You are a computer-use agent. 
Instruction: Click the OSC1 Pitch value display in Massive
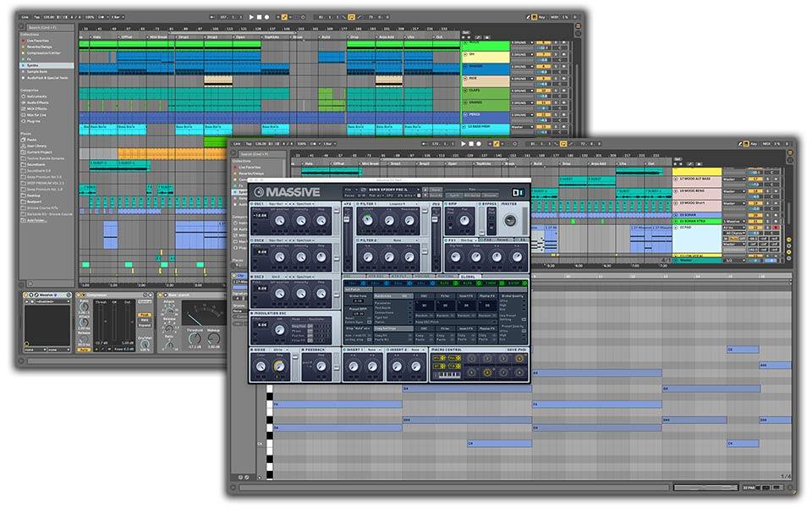click(260, 216)
